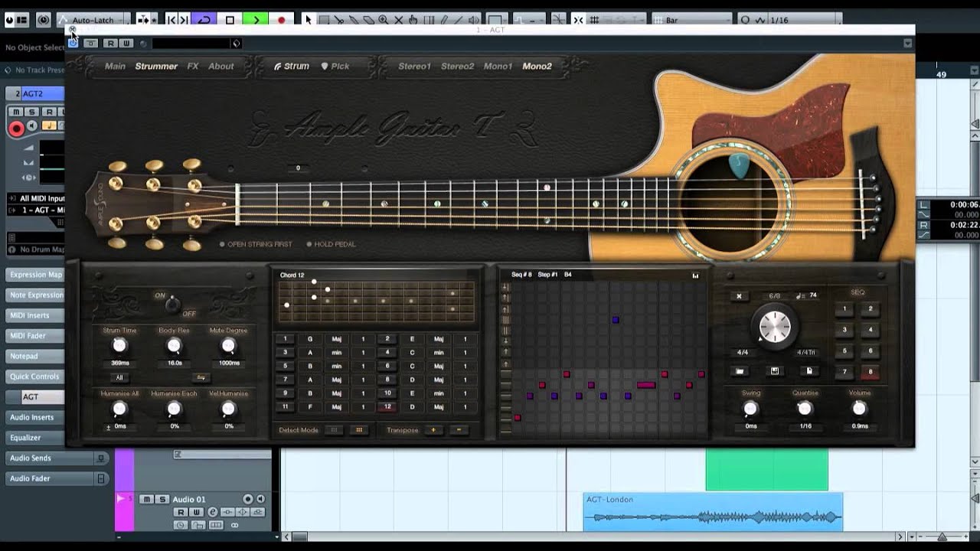This screenshot has height=551, width=980.
Task: Open the plugin preset menu arrow at window right
Action: (908, 44)
